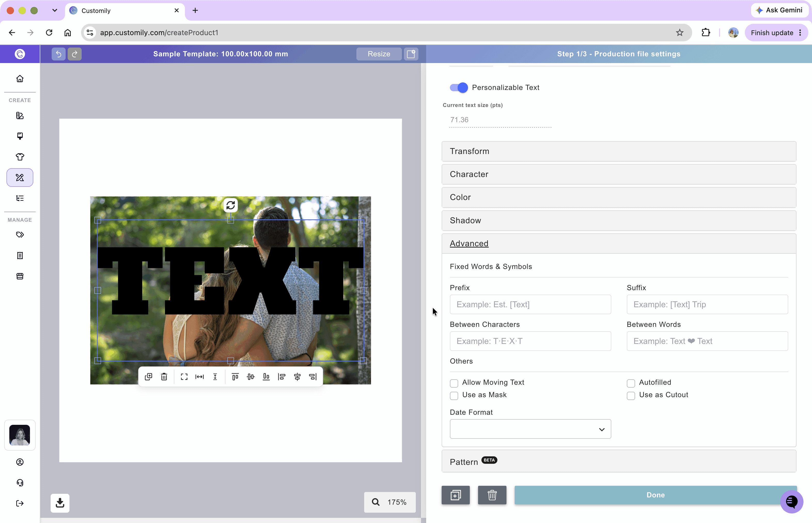Enable the Use as Cutout checkbox
The image size is (812, 523).
click(x=631, y=396)
